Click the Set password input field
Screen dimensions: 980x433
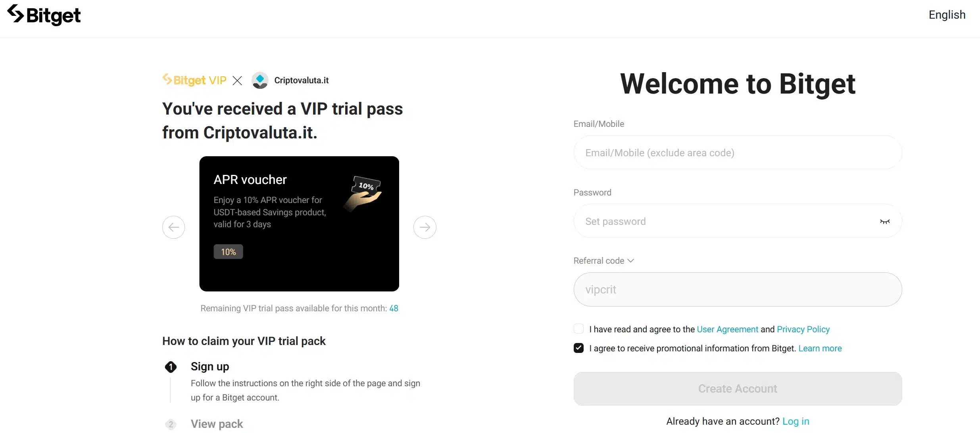tap(722, 221)
